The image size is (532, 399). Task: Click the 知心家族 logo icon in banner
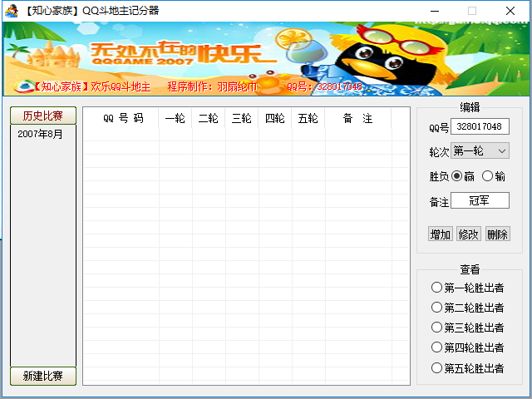click(24, 86)
